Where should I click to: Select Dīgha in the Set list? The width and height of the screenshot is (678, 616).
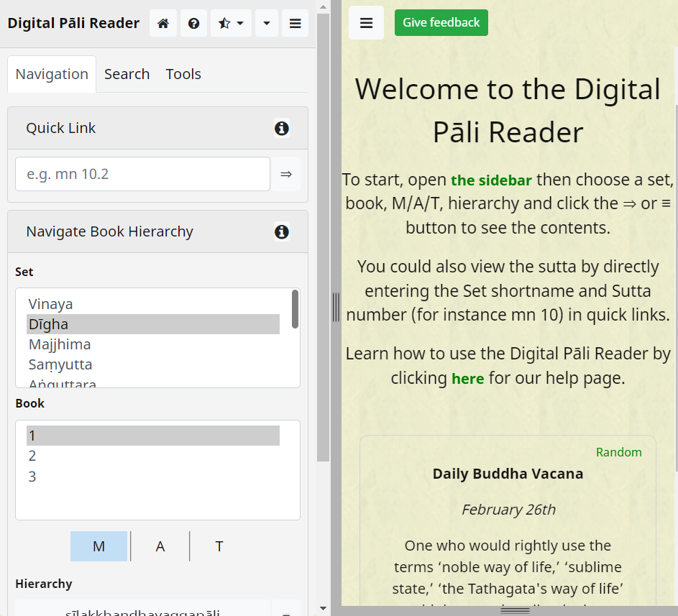[153, 324]
